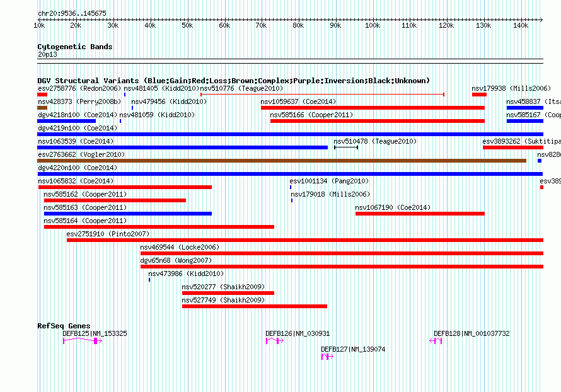The height and width of the screenshot is (392, 561).
Task: Click the 50k ruler tick label
Action: [187, 25]
